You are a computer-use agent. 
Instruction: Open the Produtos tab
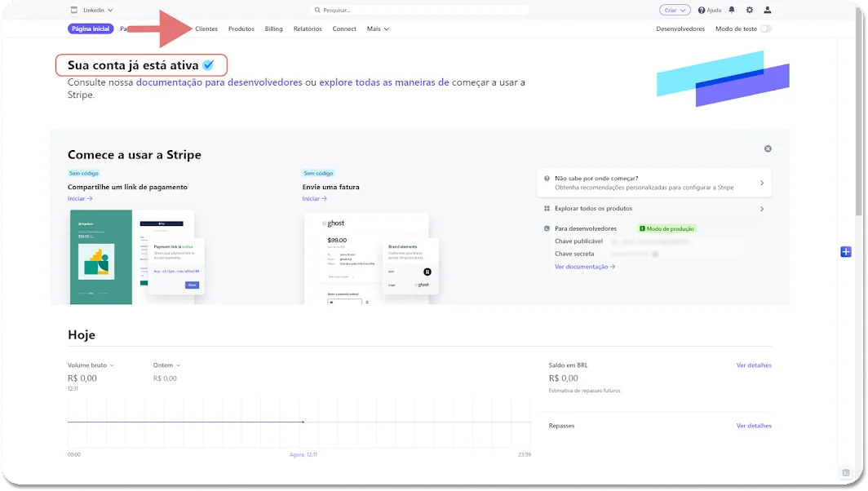pyautogui.click(x=241, y=29)
